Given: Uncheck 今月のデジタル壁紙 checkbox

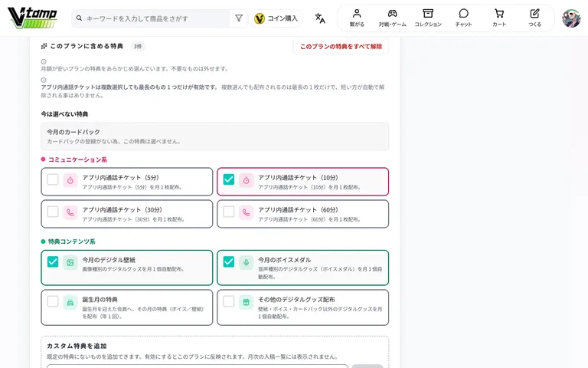Looking at the screenshot, I should [53, 261].
